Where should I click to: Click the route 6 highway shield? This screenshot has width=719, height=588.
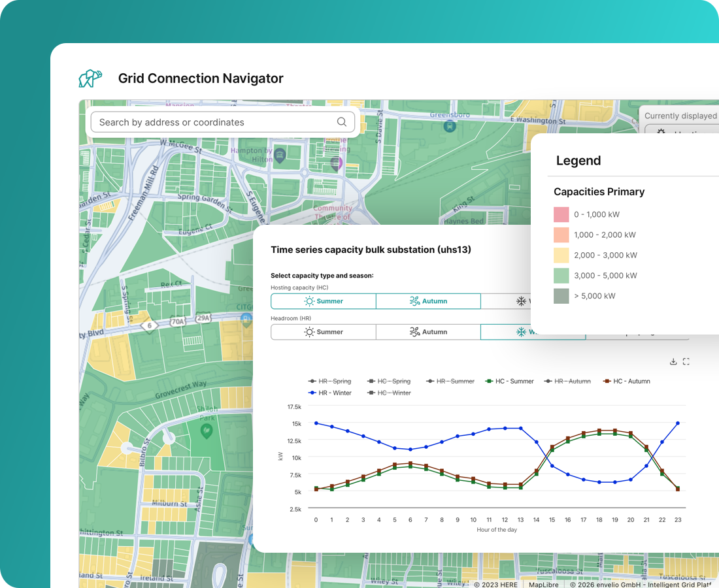click(x=149, y=326)
